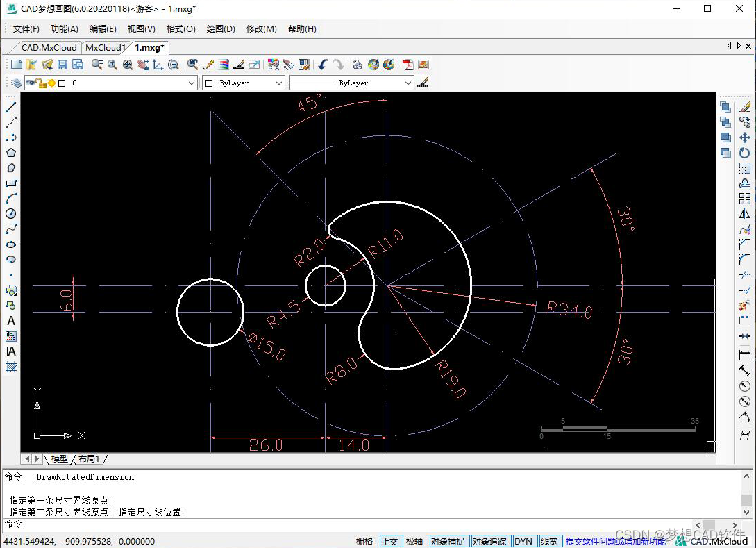Select the Array tool in right toolbar
Image resolution: width=756 pixels, height=548 pixels.
point(745,199)
